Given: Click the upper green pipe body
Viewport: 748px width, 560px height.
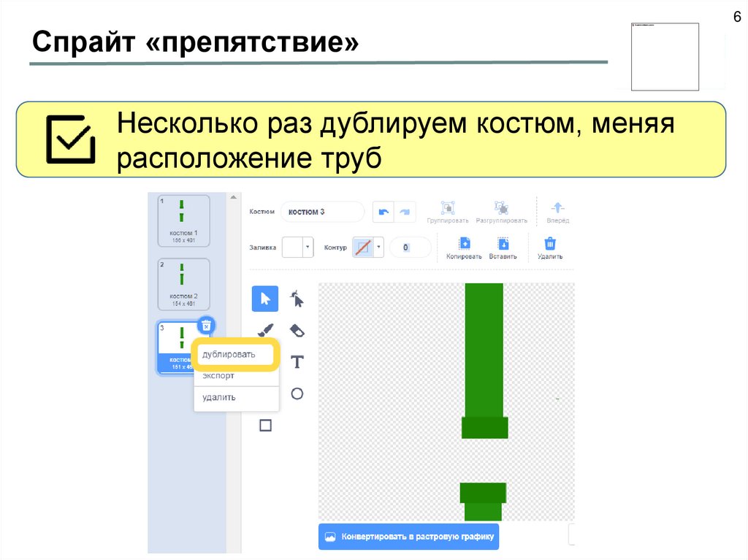Looking at the screenshot, I should click(x=484, y=350).
